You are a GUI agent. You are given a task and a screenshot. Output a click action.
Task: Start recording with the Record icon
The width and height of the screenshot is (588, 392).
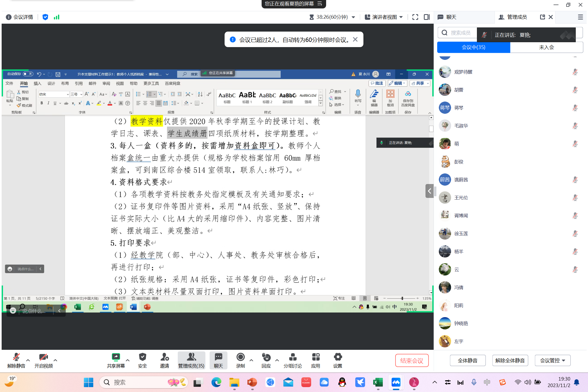pyautogui.click(x=240, y=357)
